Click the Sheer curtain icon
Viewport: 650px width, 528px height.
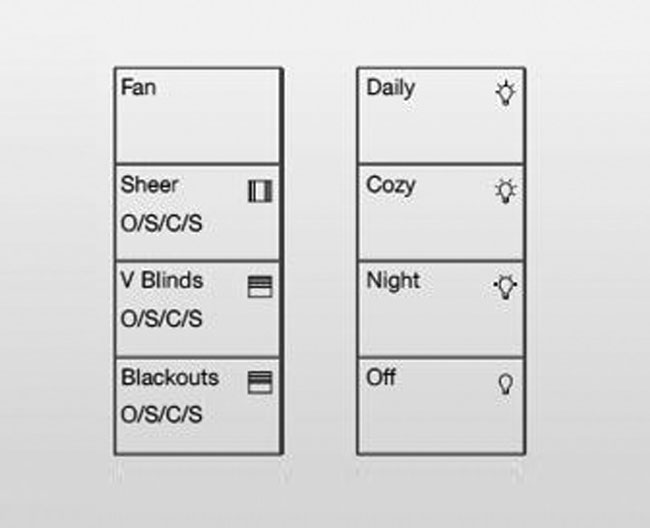260,191
